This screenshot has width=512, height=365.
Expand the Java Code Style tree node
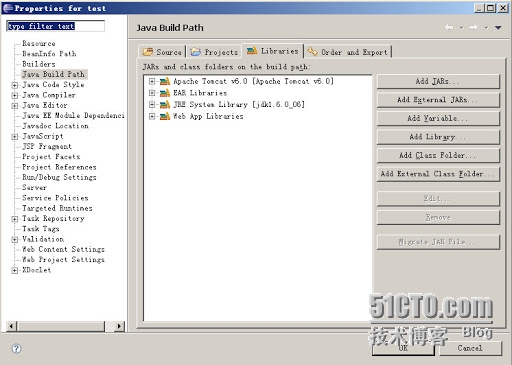[14, 85]
